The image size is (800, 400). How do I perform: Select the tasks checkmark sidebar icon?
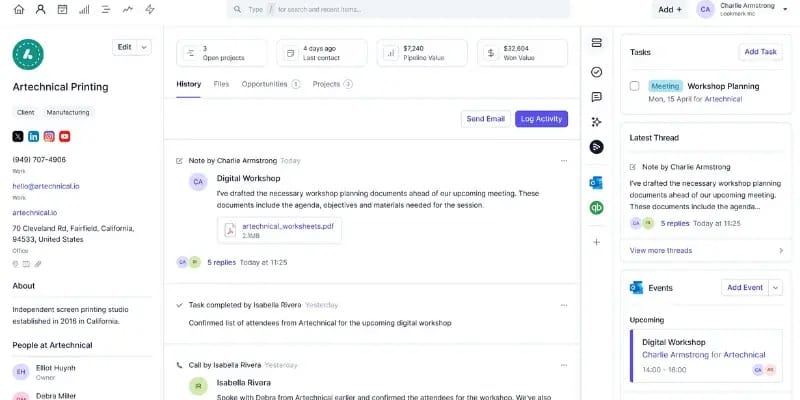click(596, 72)
